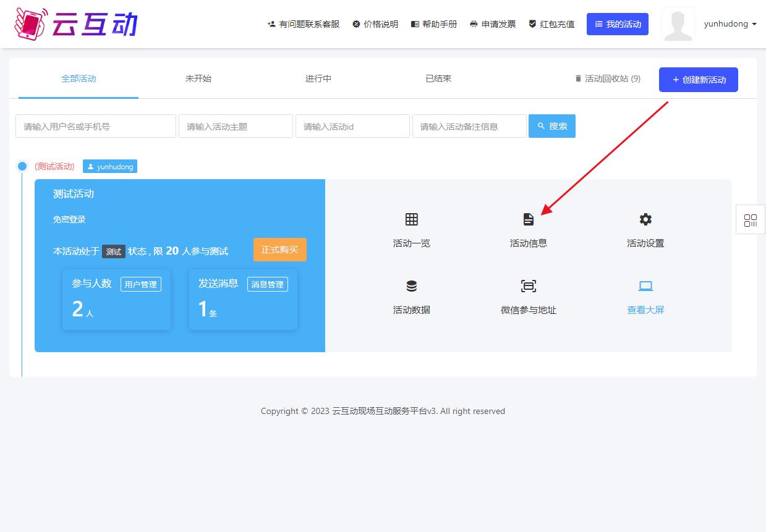Click the QR code icon on right edge

click(751, 221)
